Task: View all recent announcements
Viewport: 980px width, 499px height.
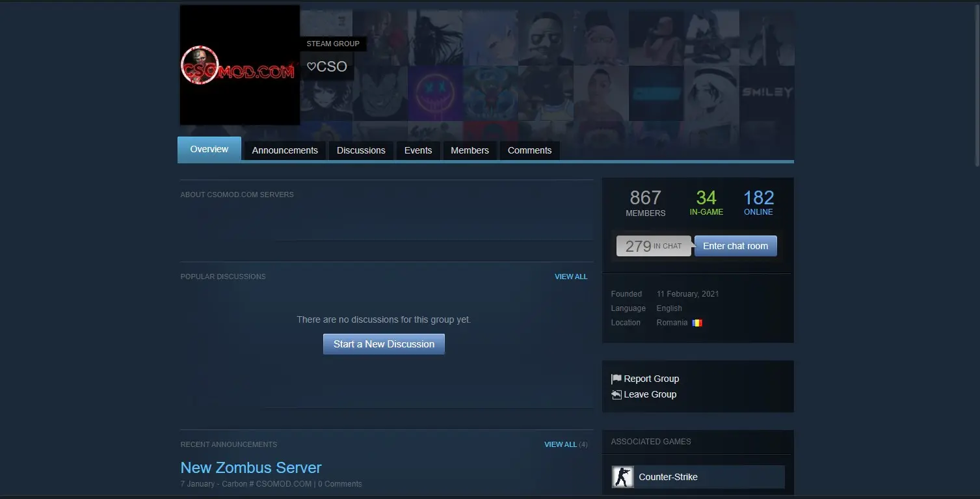Action: coord(561,444)
